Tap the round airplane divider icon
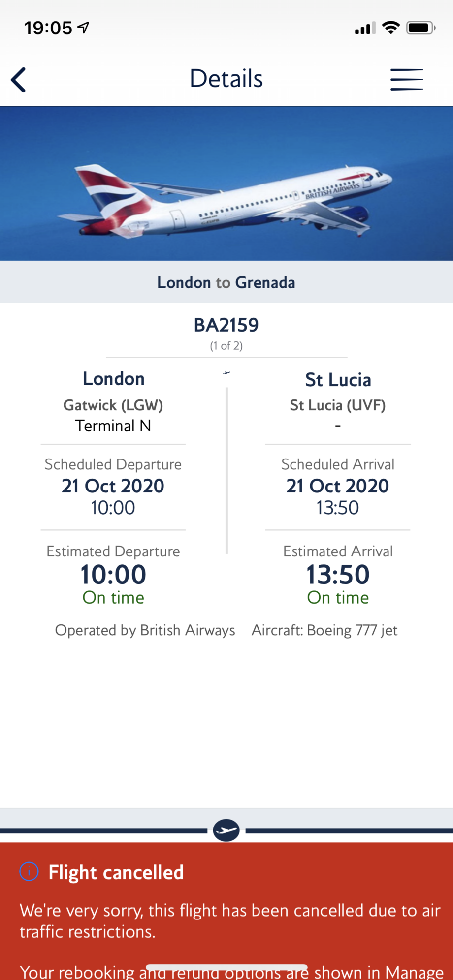 click(226, 830)
